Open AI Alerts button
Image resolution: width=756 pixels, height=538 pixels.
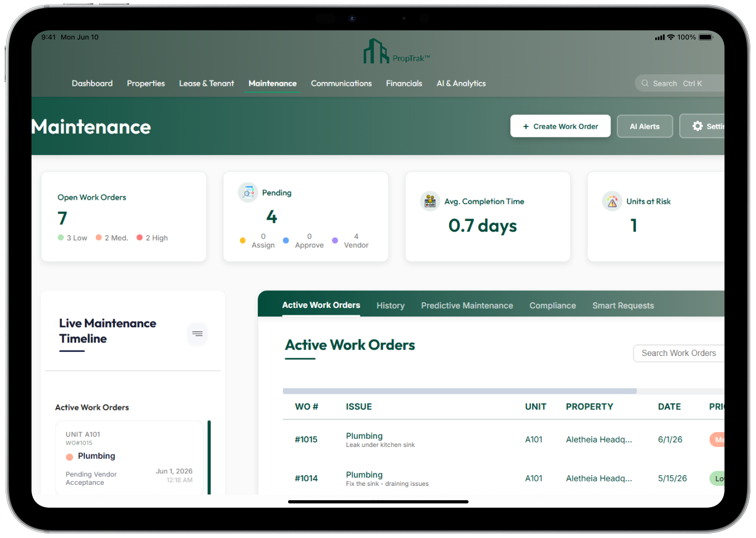pyautogui.click(x=645, y=126)
